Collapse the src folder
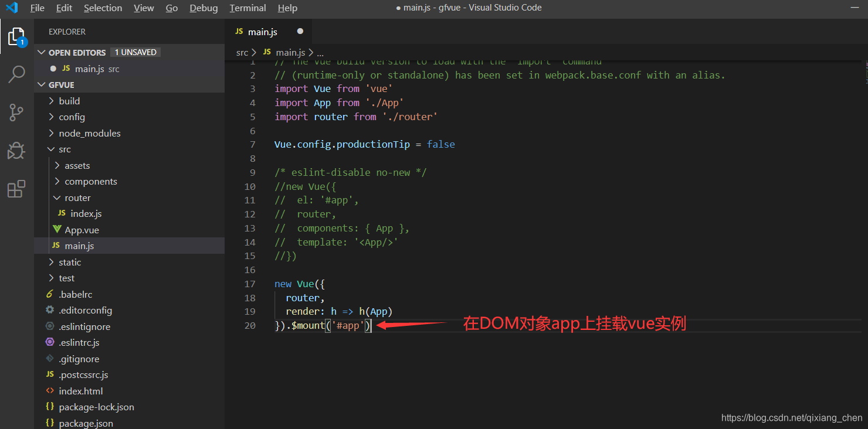This screenshot has height=429, width=868. click(129, 149)
